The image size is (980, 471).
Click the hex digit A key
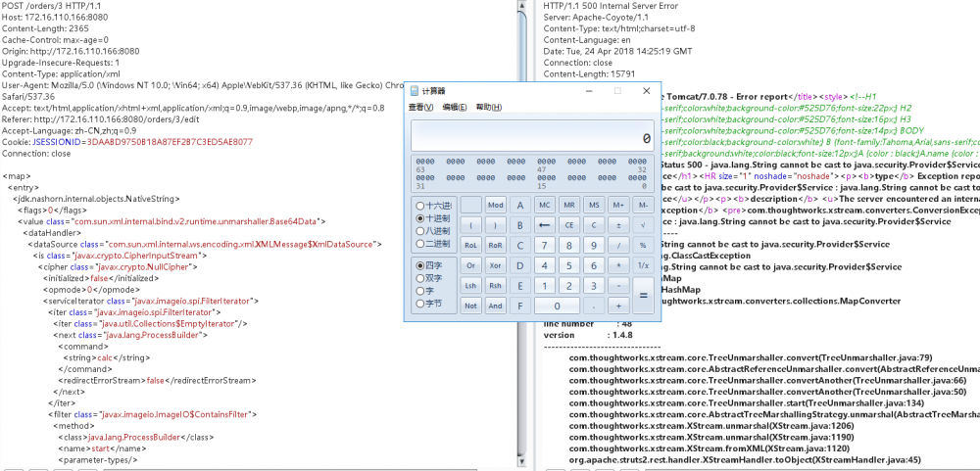tap(520, 205)
